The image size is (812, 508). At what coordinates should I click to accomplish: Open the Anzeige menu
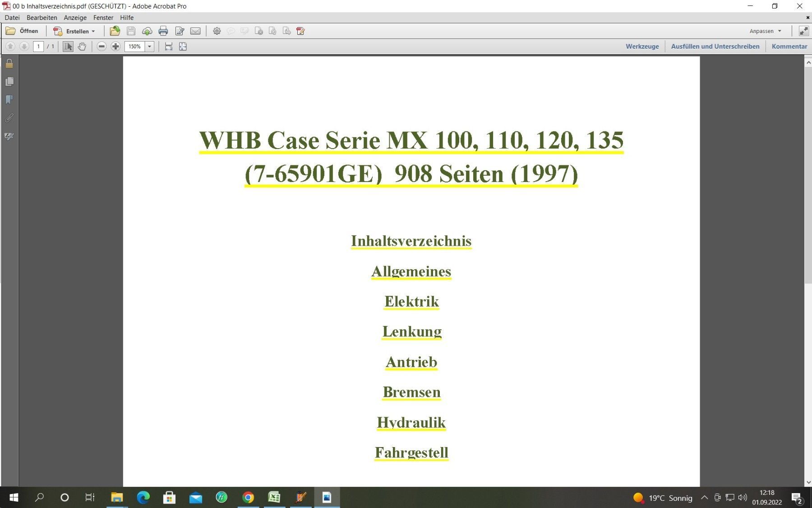[75, 18]
